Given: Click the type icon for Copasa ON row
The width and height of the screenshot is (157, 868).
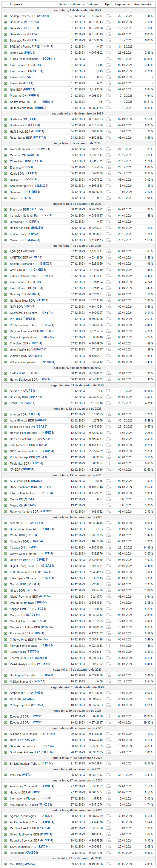Looking at the screenshot, I should click(108, 547).
